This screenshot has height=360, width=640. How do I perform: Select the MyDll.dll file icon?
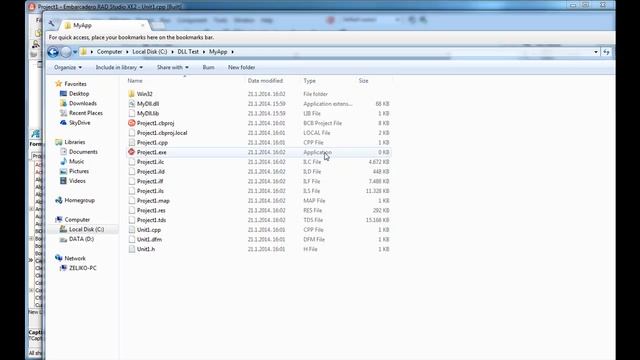click(131, 104)
